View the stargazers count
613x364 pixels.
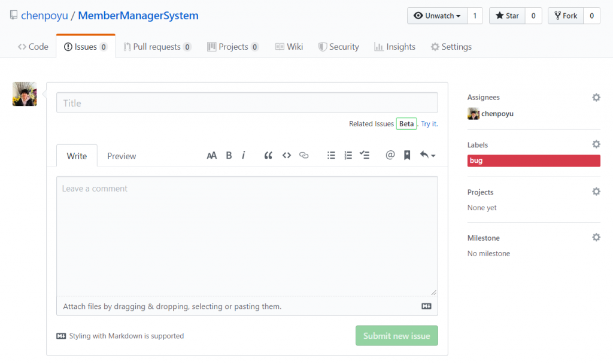pos(533,16)
